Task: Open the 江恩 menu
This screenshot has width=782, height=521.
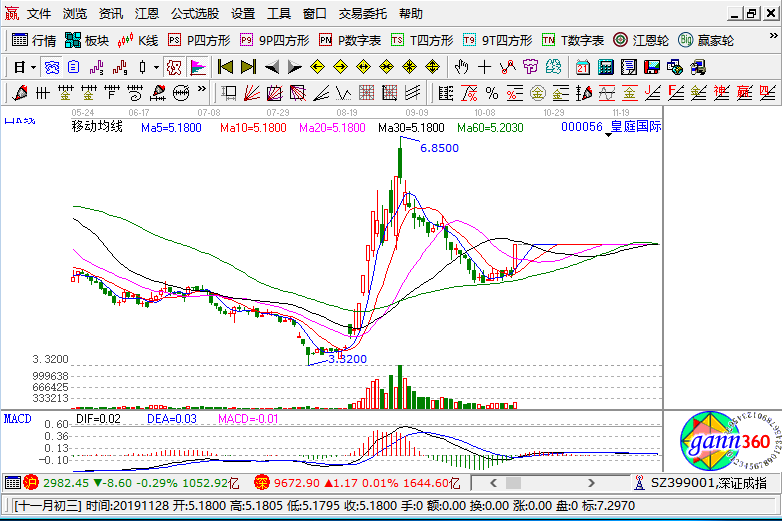Action: pos(147,14)
